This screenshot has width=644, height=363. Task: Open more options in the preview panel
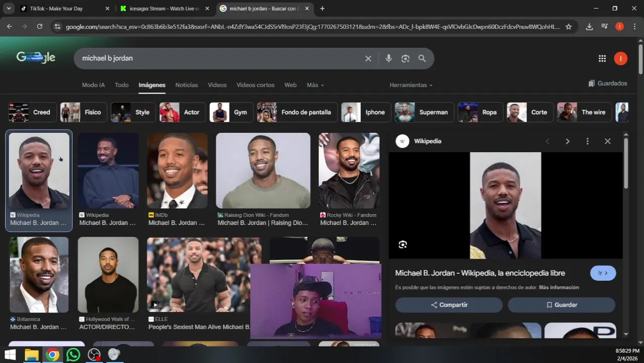point(588,142)
